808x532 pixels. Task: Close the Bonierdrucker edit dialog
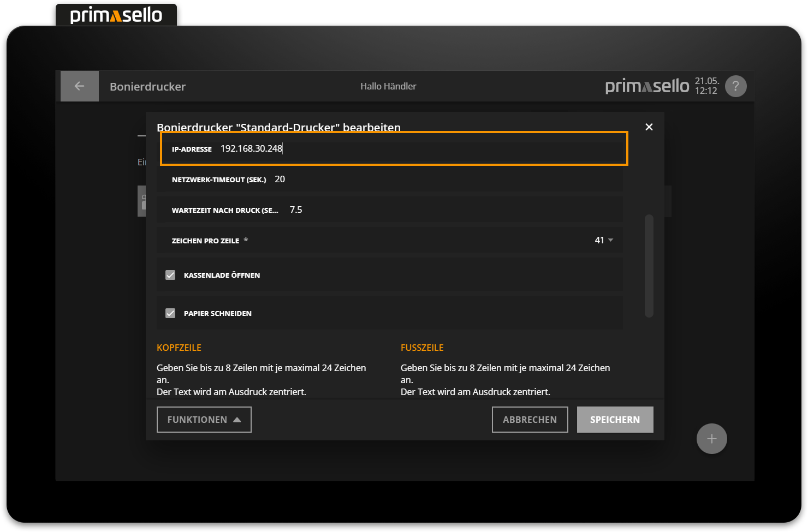tap(649, 127)
